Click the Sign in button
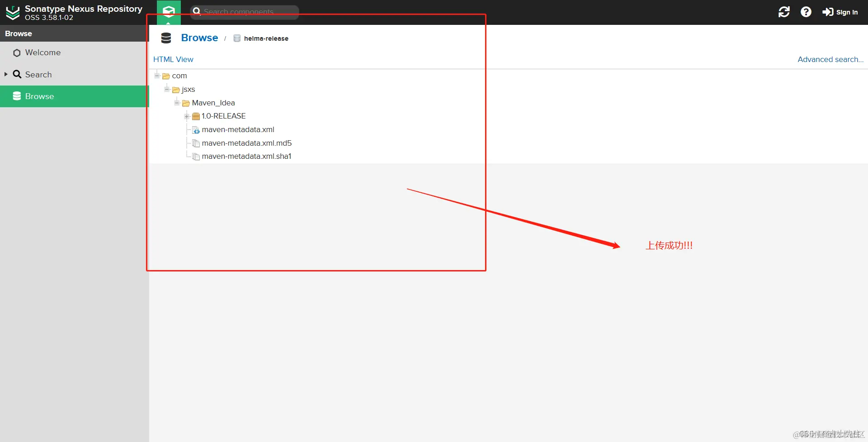The image size is (868, 442). pyautogui.click(x=840, y=12)
